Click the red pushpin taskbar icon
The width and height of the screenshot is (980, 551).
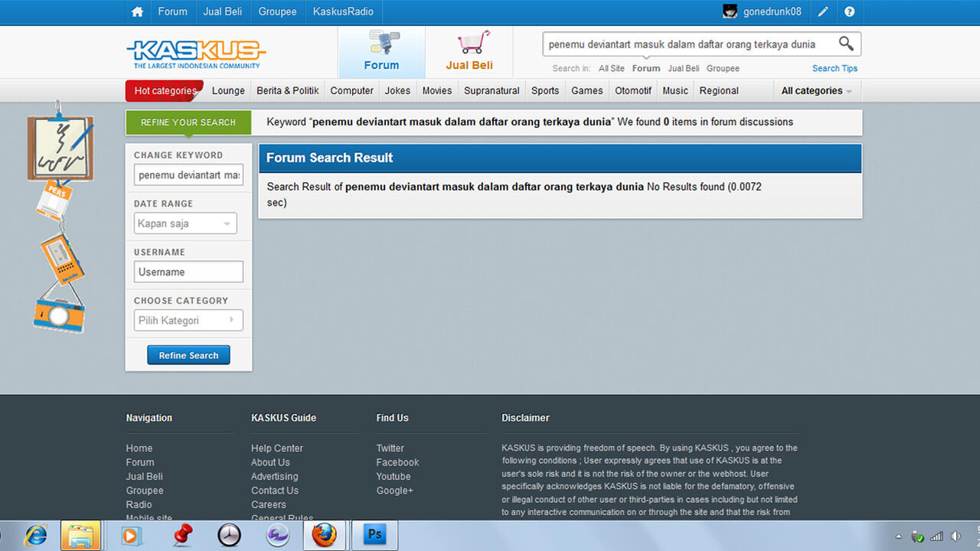tap(182, 535)
